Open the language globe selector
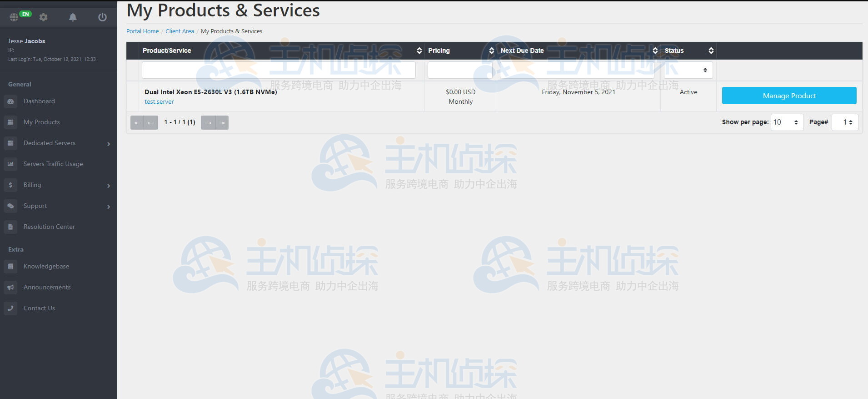 pyautogui.click(x=14, y=17)
